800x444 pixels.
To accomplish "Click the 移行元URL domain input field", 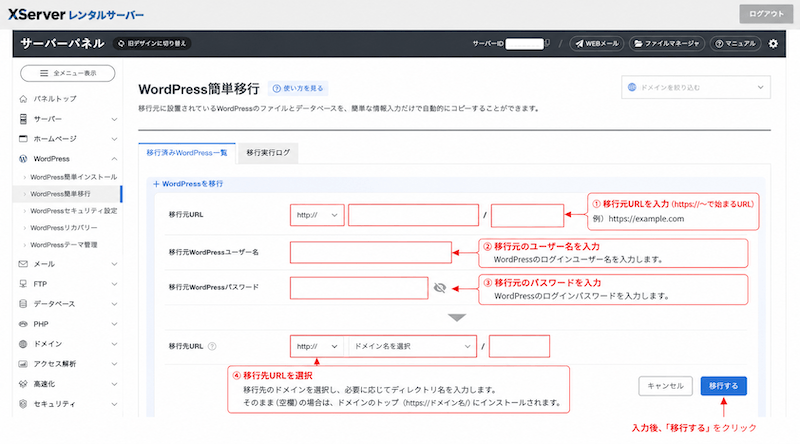I will (x=413, y=215).
